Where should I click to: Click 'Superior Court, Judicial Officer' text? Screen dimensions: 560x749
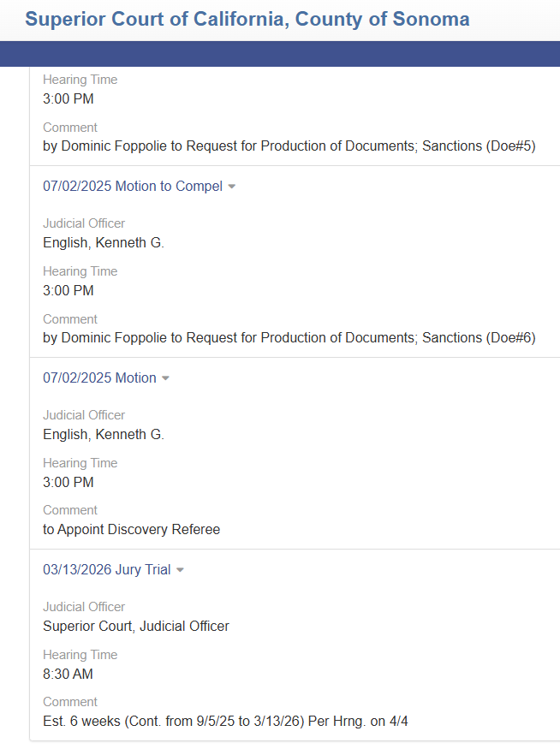(x=136, y=627)
